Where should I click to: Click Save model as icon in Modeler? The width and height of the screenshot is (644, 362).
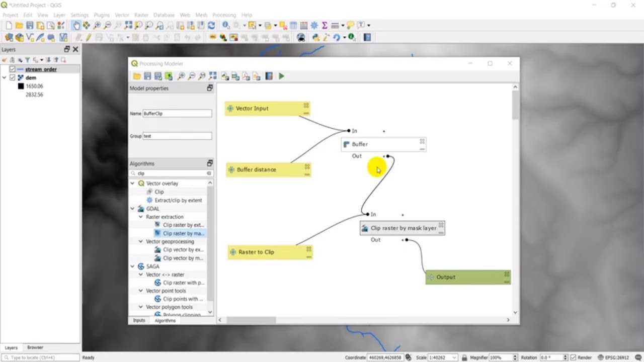tap(158, 76)
